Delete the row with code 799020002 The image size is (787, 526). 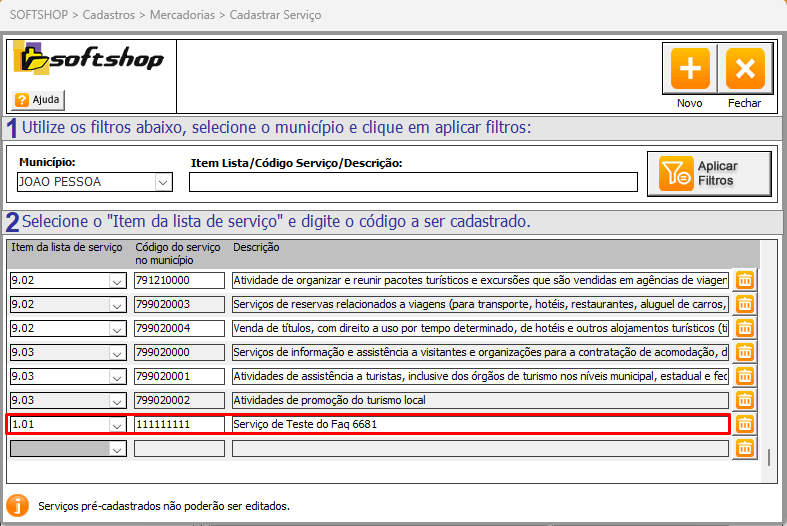pyautogui.click(x=745, y=401)
